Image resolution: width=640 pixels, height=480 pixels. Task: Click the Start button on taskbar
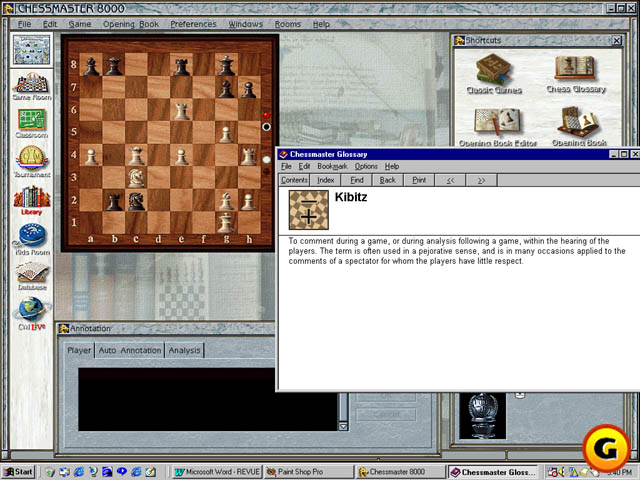pyautogui.click(x=19, y=471)
